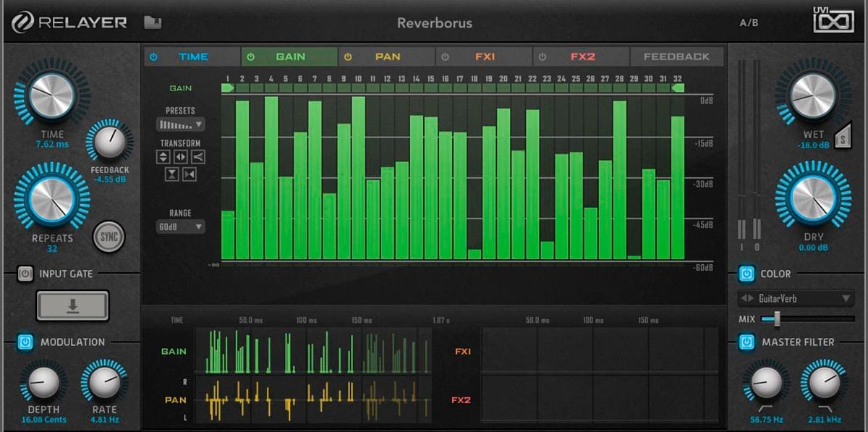
Task: Click the UVI logo icon
Action: [x=833, y=22]
